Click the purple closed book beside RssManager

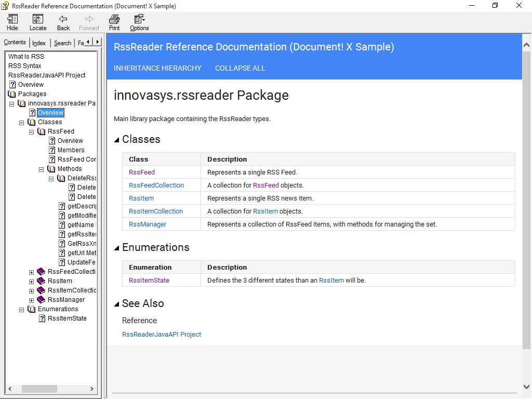click(41, 300)
